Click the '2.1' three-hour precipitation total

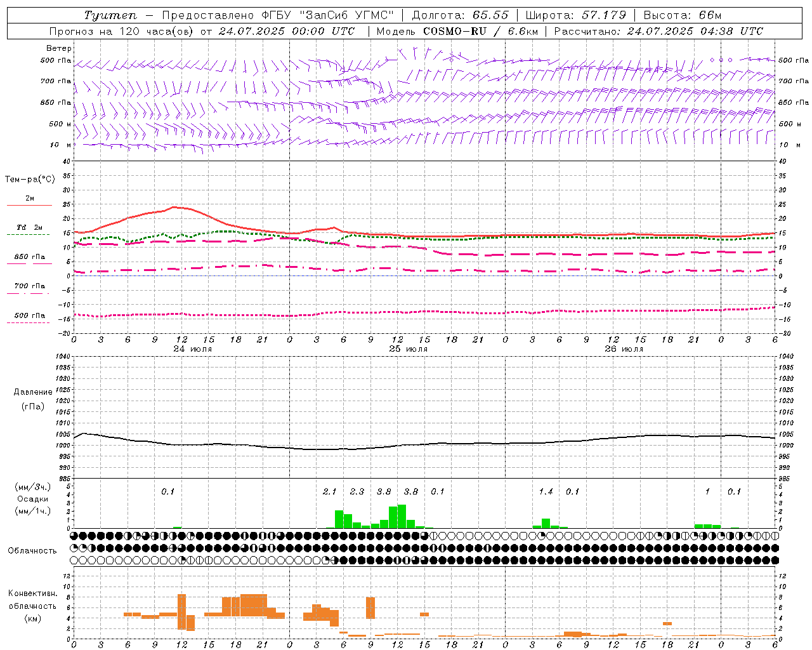pos(330,492)
